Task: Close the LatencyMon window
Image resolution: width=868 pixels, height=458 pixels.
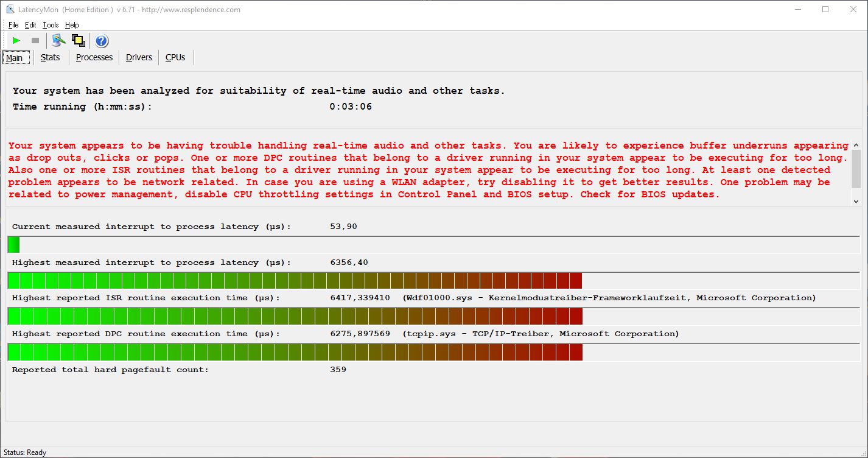Action: click(853, 9)
